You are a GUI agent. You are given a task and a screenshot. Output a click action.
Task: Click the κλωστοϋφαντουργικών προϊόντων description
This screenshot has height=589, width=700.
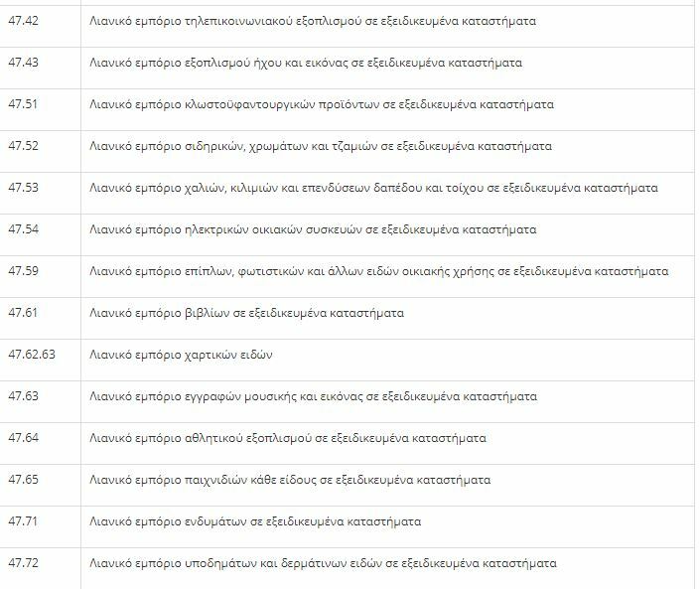(x=322, y=104)
